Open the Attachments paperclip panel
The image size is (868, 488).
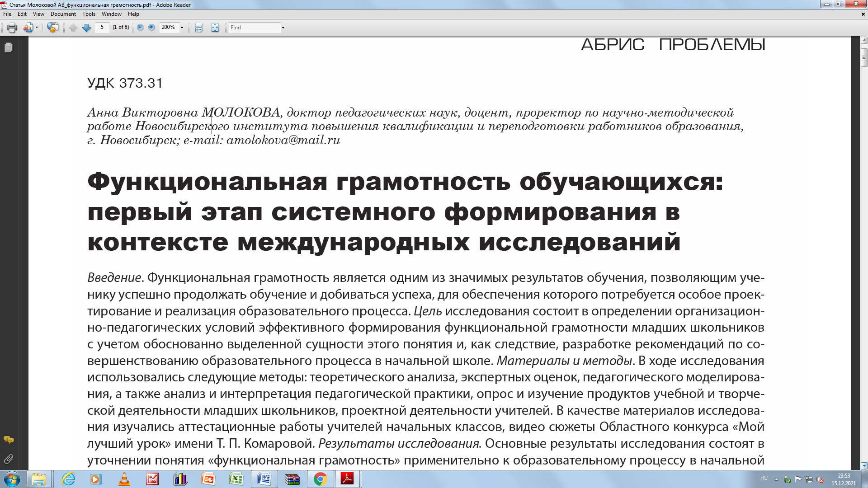[9, 460]
